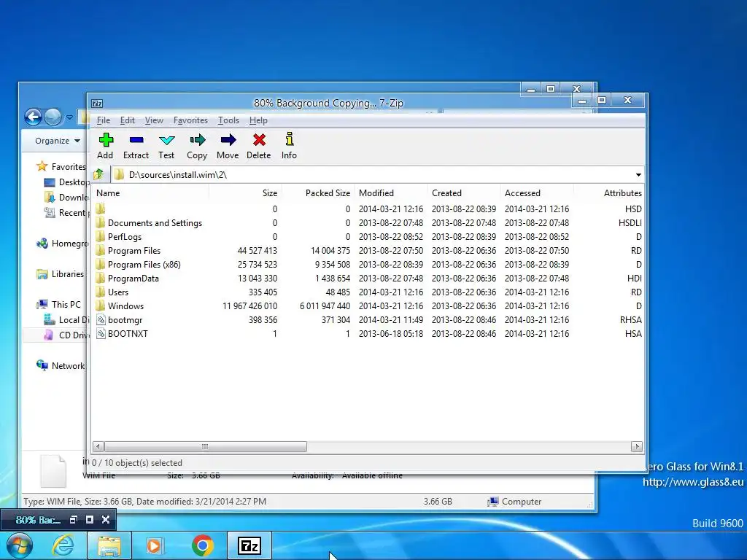
Task: Open the Favorites menu in 7-Zip
Action: coord(190,120)
